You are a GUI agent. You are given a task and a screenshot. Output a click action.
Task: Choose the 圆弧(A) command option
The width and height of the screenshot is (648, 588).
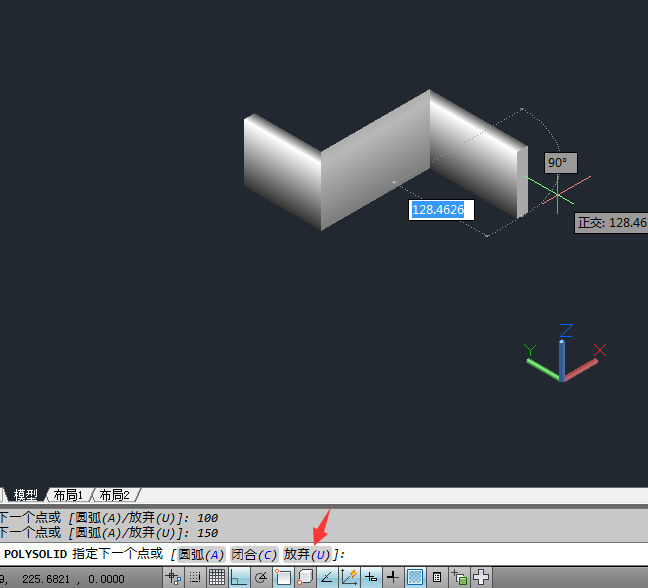(201, 555)
